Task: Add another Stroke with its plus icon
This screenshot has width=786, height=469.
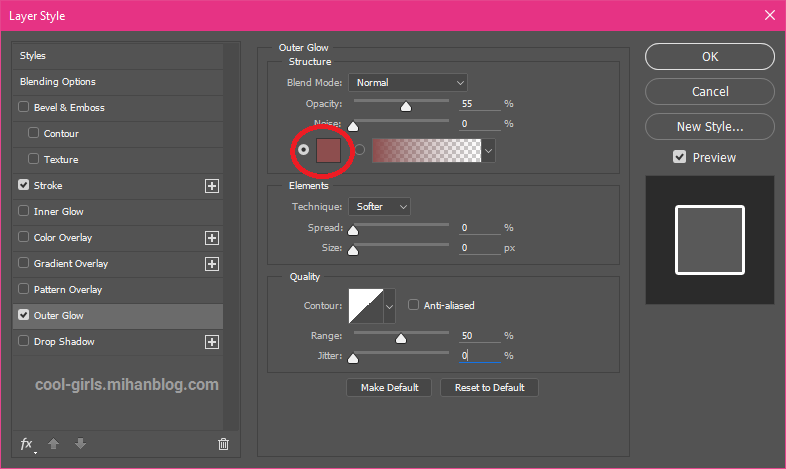Action: click(212, 186)
